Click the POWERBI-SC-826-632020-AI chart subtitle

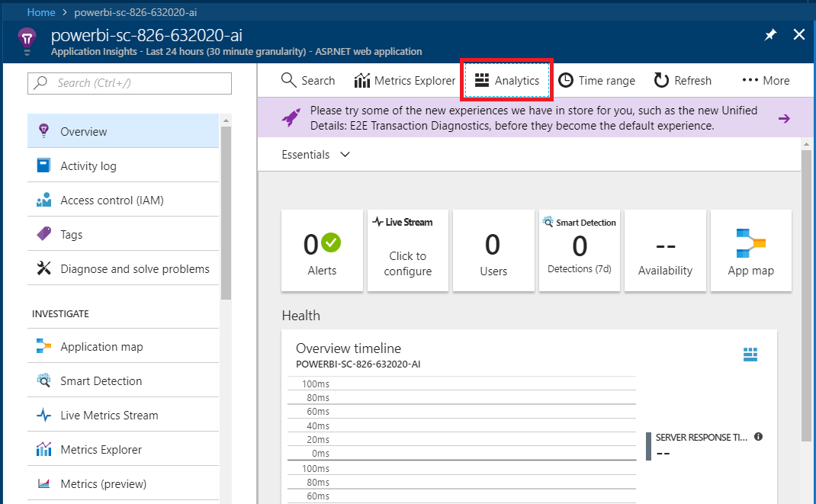[358, 364]
